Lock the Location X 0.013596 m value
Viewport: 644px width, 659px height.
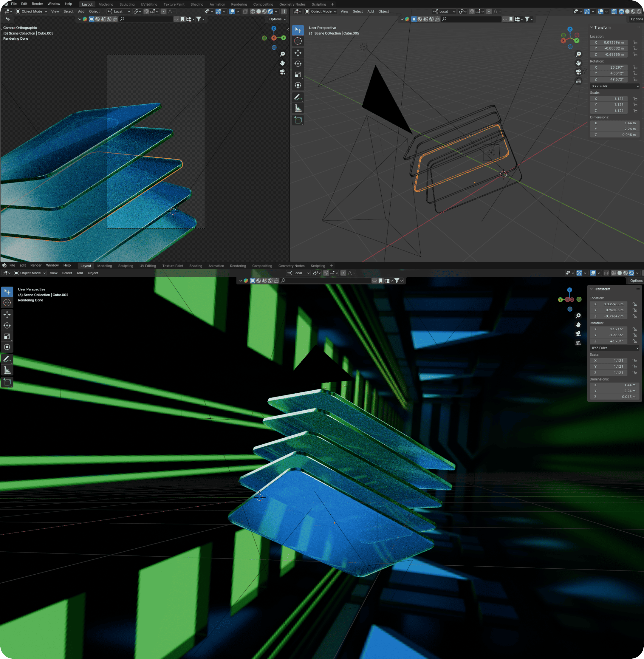(x=635, y=43)
